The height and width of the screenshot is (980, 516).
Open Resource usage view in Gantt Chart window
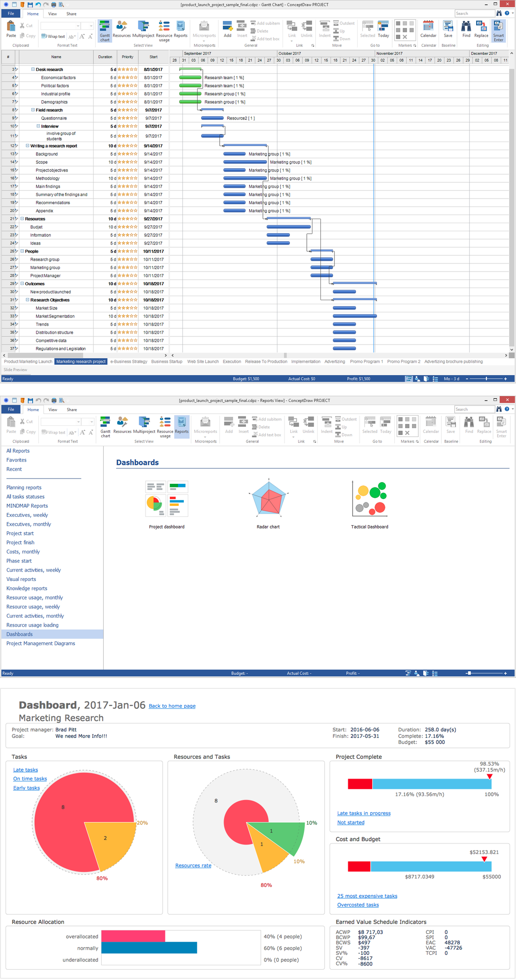click(x=164, y=31)
